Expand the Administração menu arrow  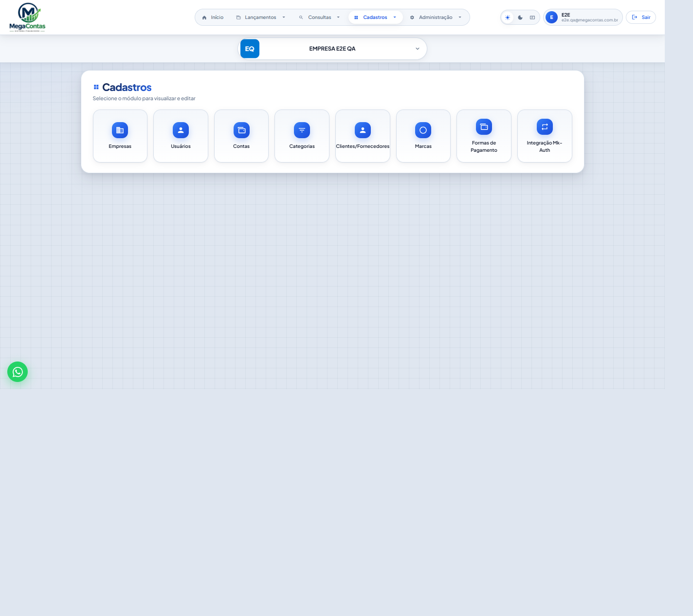tap(460, 18)
